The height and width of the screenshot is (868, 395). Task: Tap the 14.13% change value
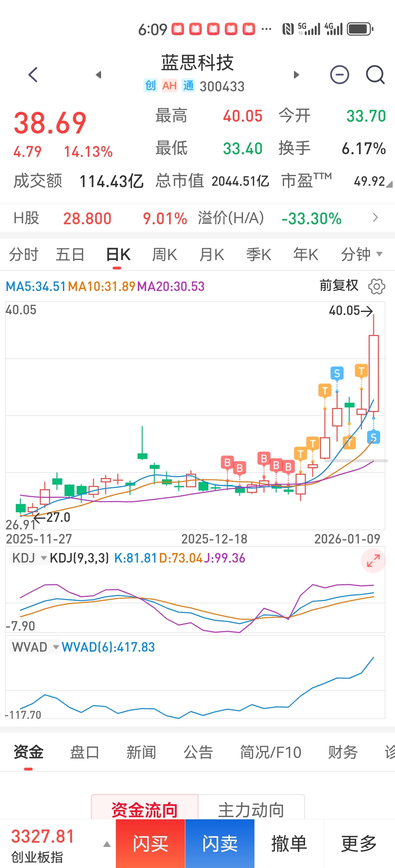[88, 152]
